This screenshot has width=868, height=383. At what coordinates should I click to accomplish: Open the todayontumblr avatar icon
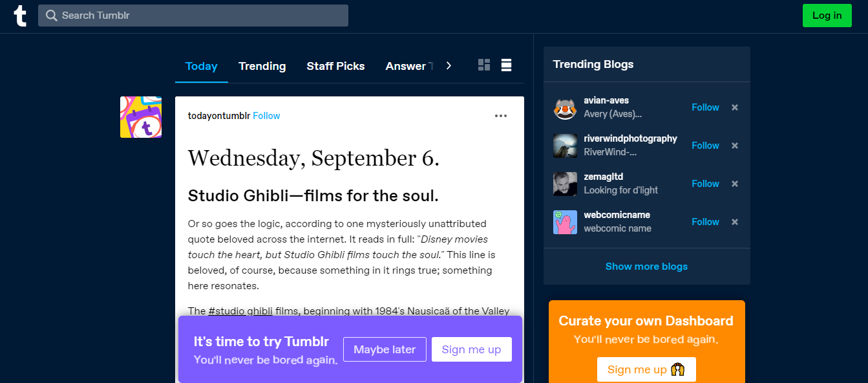(141, 117)
